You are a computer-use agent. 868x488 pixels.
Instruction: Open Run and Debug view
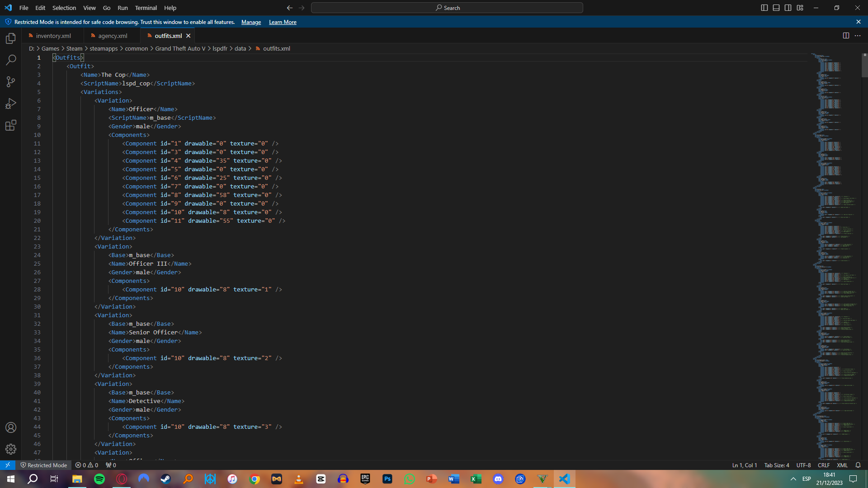[11, 103]
